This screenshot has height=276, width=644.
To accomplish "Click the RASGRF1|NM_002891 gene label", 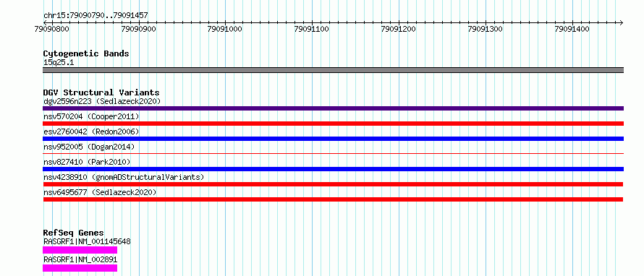I will [x=80, y=259].
